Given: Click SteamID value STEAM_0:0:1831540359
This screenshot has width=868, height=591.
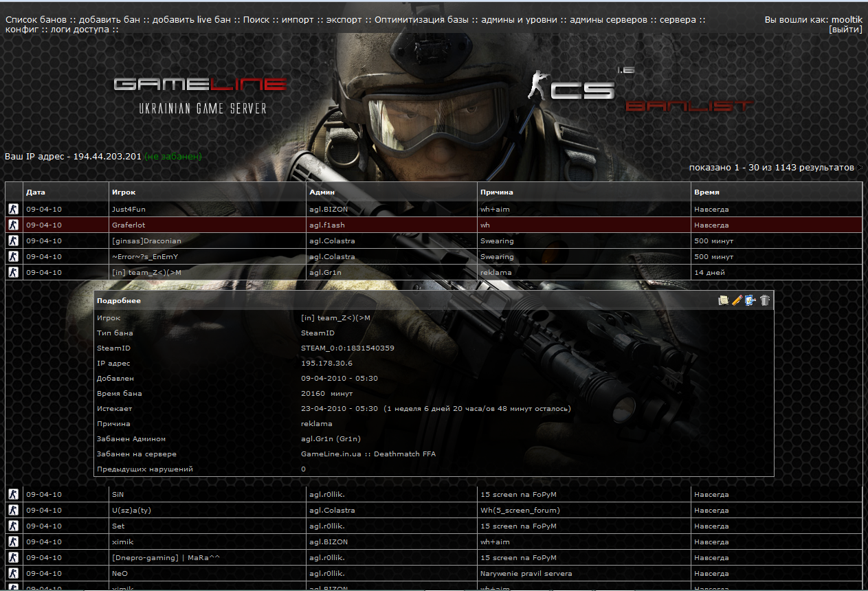Looking at the screenshot, I should click(348, 348).
